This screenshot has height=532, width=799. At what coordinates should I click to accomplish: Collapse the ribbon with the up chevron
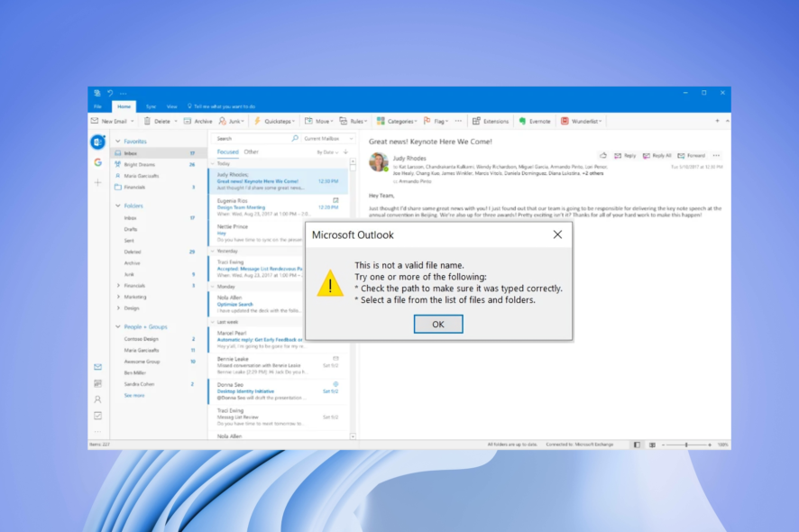pyautogui.click(x=727, y=121)
